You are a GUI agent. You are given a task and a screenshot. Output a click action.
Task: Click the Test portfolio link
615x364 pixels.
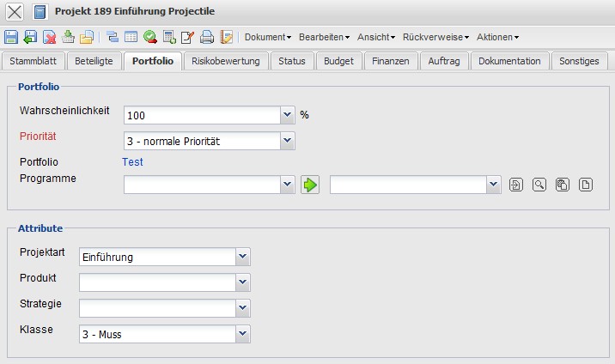133,161
